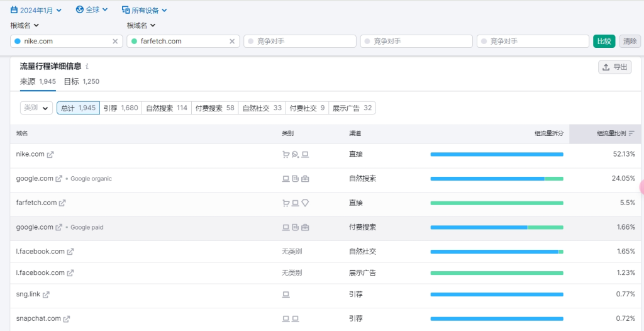This screenshot has width=644, height=331.
Task: Click the 清除 button
Action: (x=630, y=41)
